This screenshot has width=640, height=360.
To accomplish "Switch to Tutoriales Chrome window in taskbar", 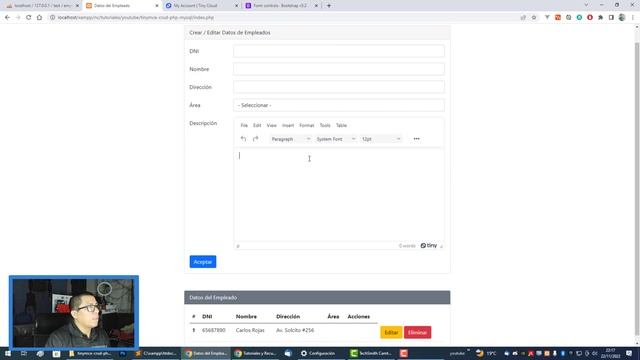I will [256, 353].
